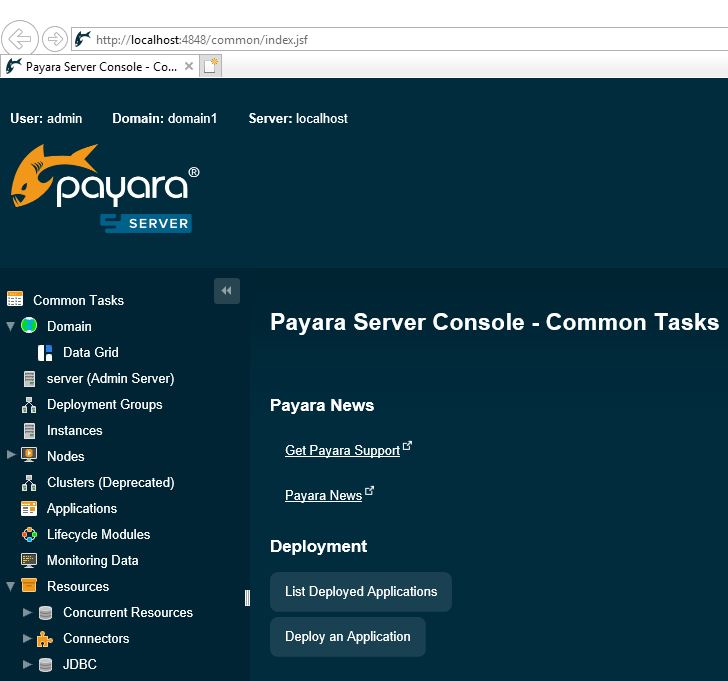Open Common Tasks in the tree
Image resolution: width=728 pixels, height=681 pixels.
pyautogui.click(x=78, y=300)
